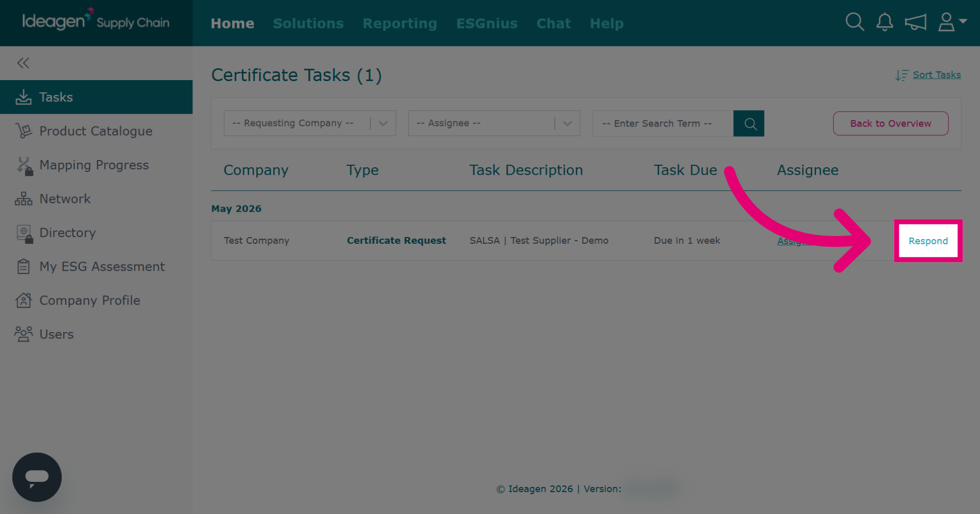
Task: Click Respond for the SALSA task
Action: pyautogui.click(x=928, y=241)
